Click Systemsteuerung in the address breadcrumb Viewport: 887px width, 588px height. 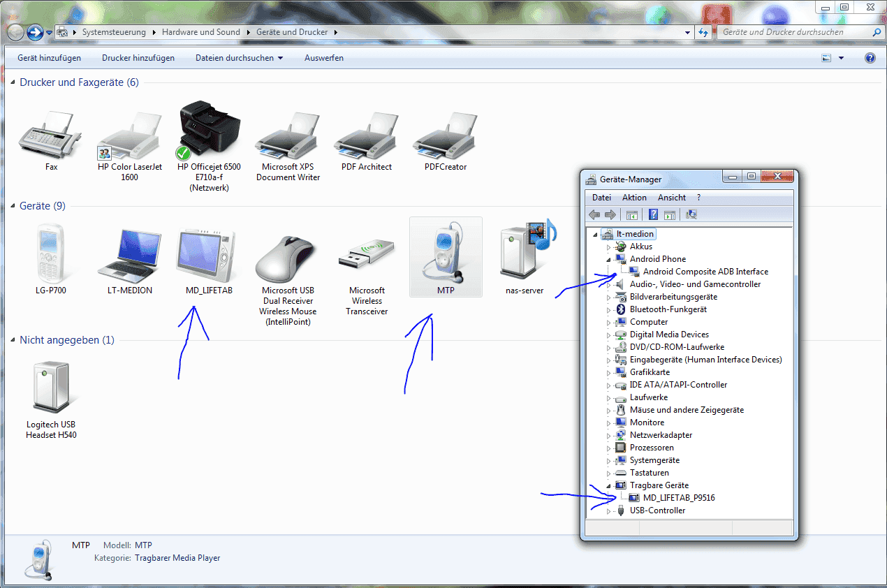(x=114, y=32)
